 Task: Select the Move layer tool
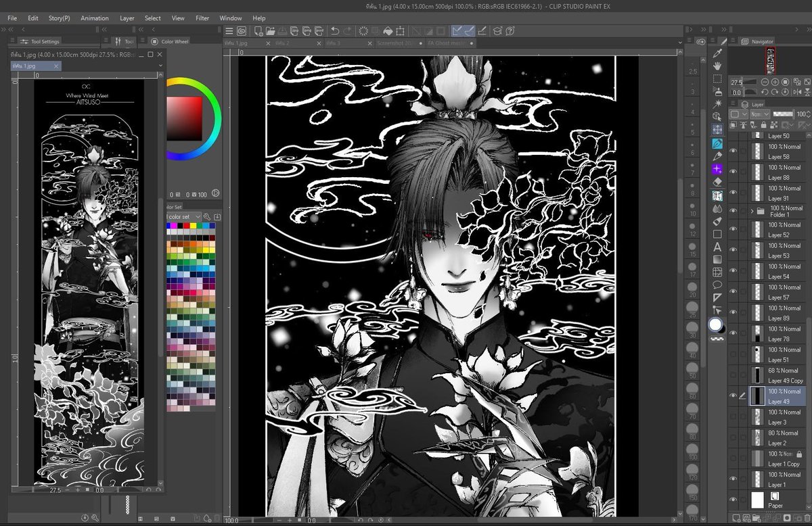[717, 129]
